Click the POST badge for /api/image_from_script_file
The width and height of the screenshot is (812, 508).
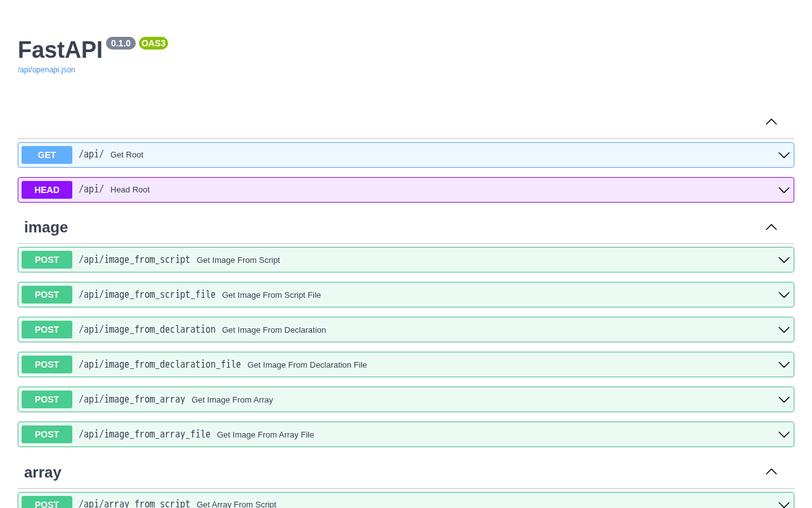tap(47, 295)
